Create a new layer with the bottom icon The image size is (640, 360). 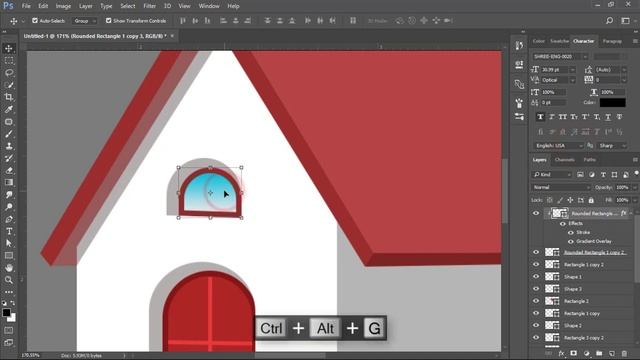pyautogui.click(x=611, y=353)
